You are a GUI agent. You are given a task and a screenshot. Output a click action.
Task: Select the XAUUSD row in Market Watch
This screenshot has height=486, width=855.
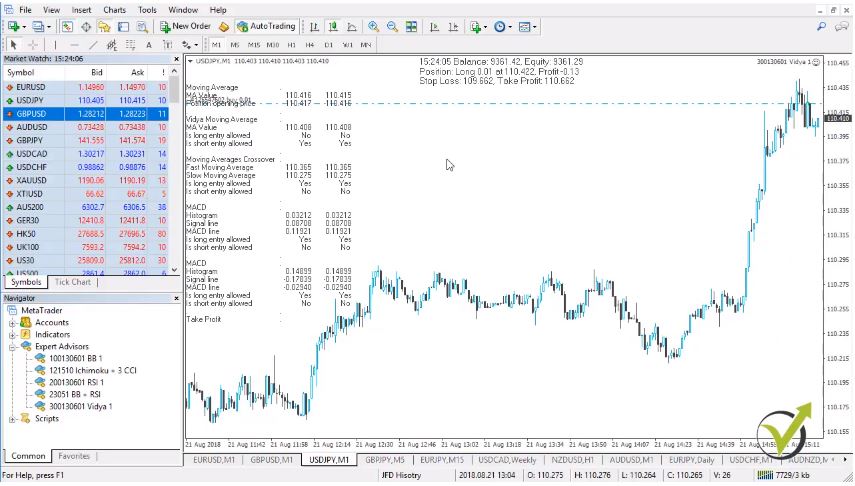pyautogui.click(x=86, y=181)
